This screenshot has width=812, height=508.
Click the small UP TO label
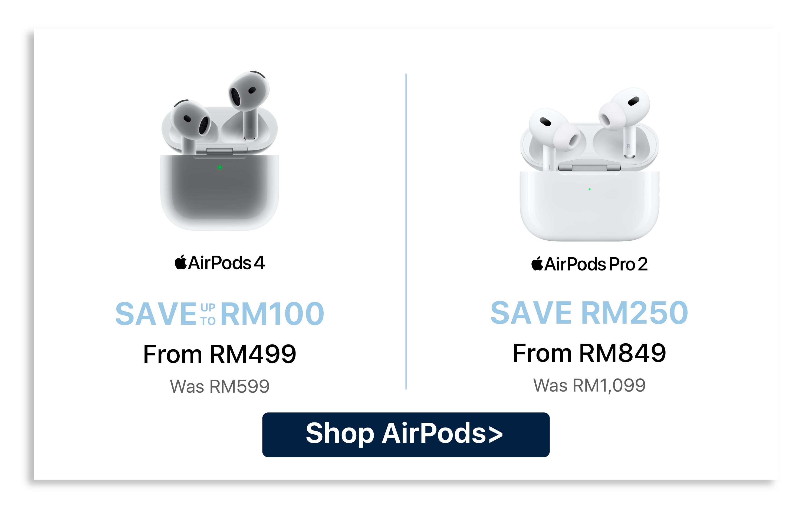pyautogui.click(x=208, y=314)
